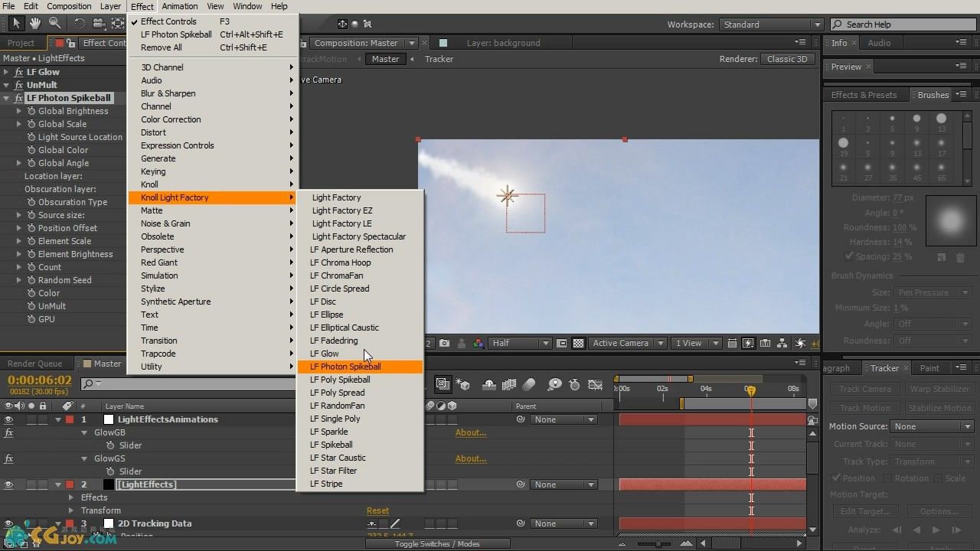
Task: Toggle eye of 2D Tracking Data layer
Action: pyautogui.click(x=8, y=523)
